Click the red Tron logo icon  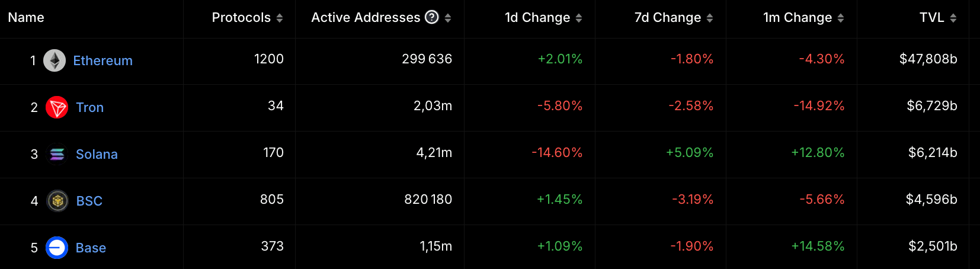pyautogui.click(x=57, y=107)
